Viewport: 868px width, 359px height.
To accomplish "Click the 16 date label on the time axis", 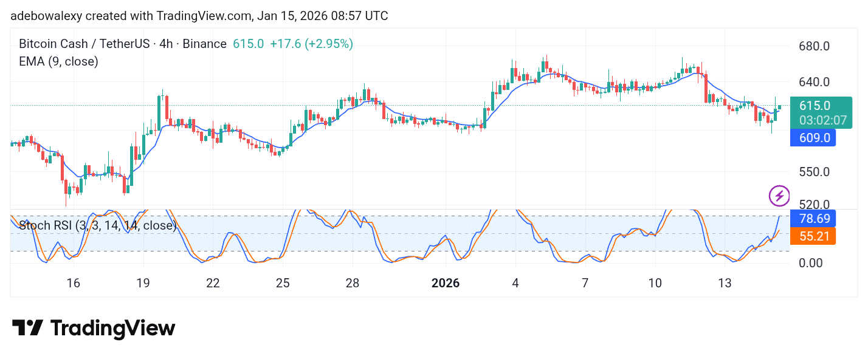I will pyautogui.click(x=74, y=283).
